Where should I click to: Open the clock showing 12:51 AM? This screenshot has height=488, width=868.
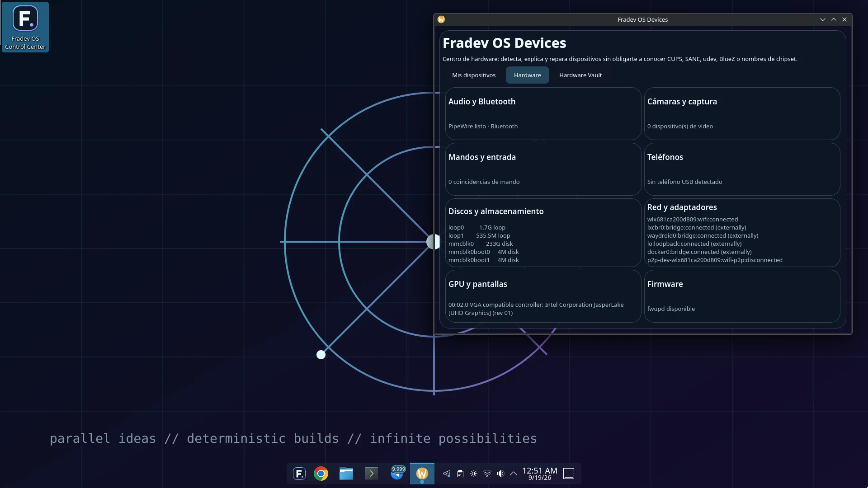540,474
